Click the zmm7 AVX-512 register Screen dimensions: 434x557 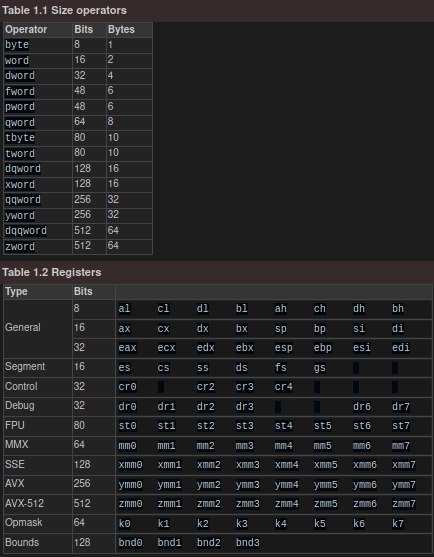click(404, 504)
